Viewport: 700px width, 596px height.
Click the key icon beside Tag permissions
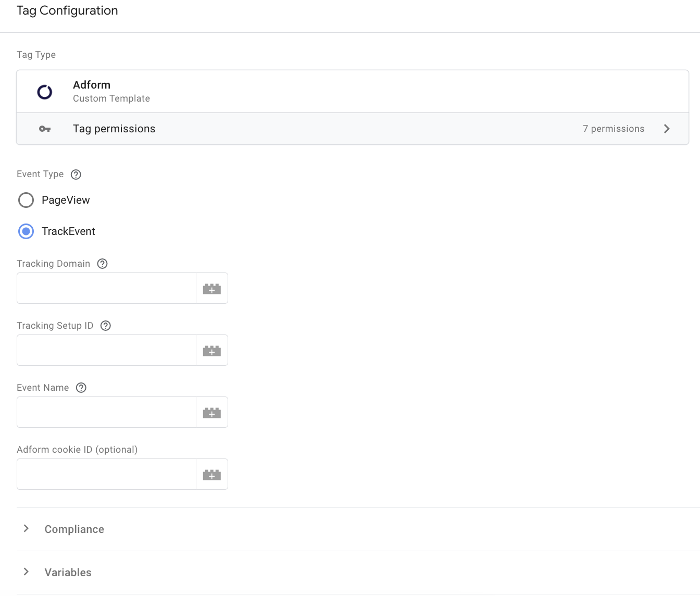coord(45,129)
